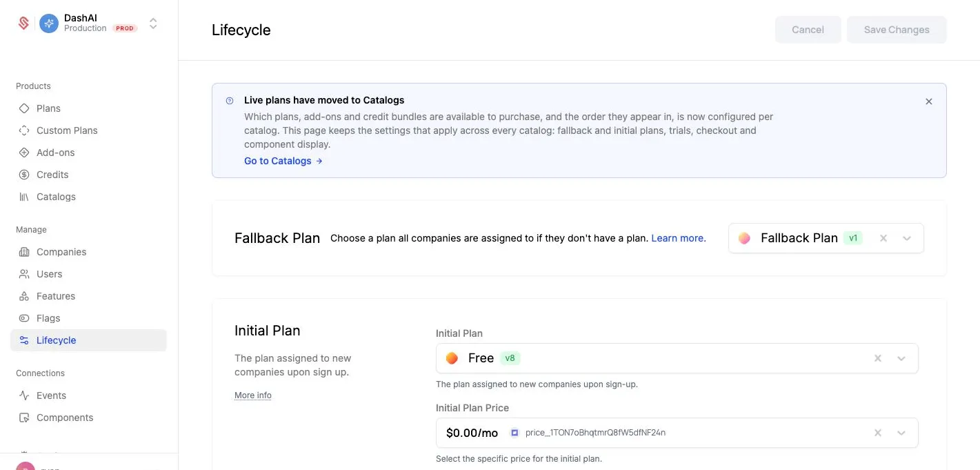Click the PROD environment badge
Viewport: 980px width, 470px height.
(125, 28)
